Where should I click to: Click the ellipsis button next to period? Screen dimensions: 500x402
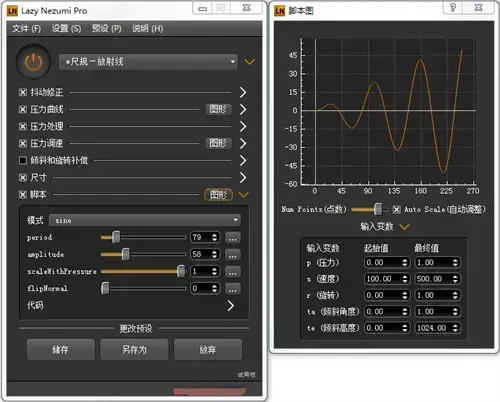(233, 238)
